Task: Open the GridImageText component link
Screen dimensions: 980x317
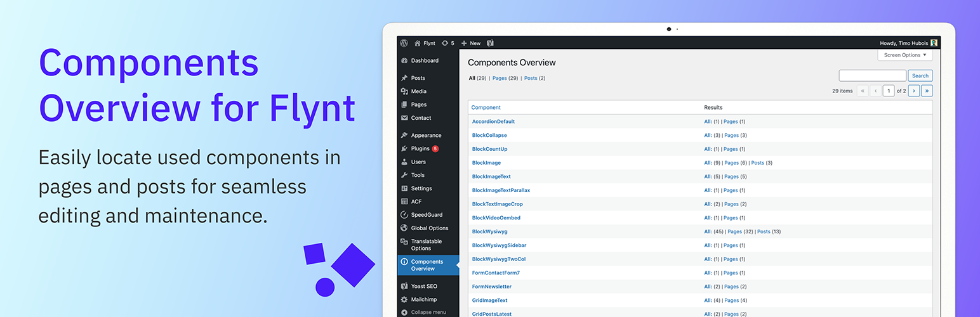Action: [489, 301]
